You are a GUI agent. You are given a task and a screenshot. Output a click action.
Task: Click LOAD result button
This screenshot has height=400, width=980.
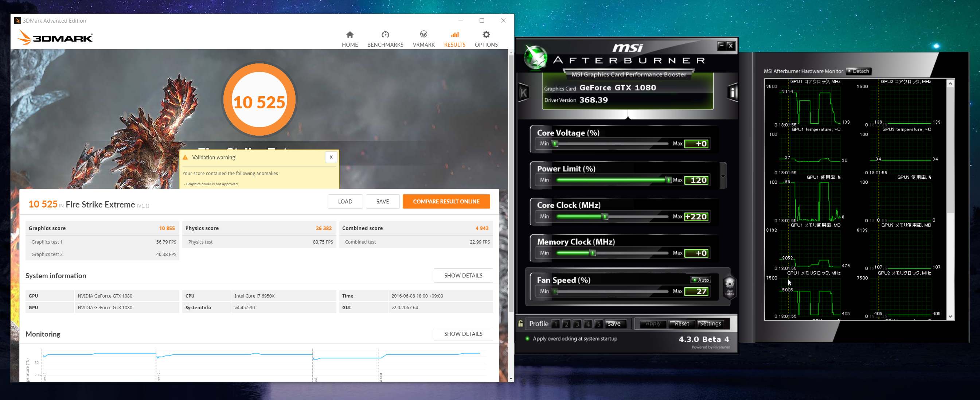345,201
